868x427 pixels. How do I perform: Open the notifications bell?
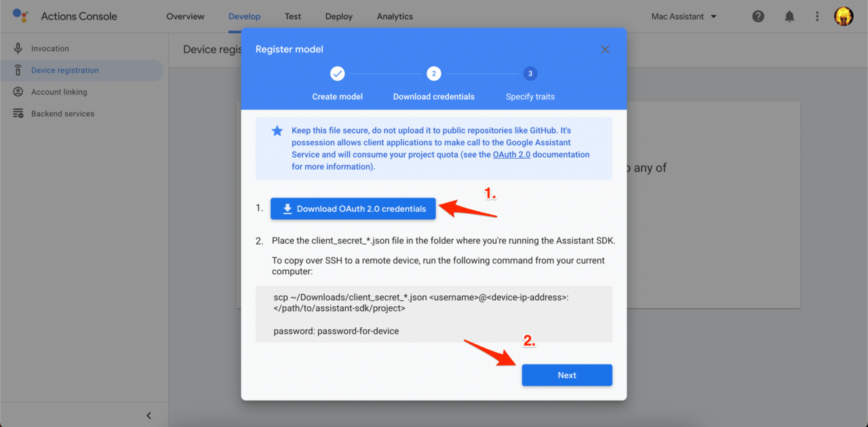pos(789,16)
